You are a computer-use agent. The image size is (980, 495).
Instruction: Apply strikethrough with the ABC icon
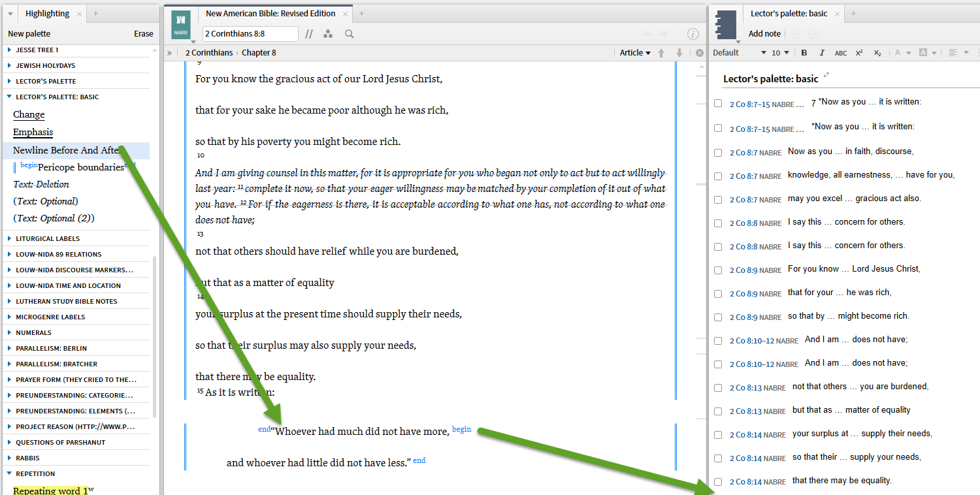[841, 52]
